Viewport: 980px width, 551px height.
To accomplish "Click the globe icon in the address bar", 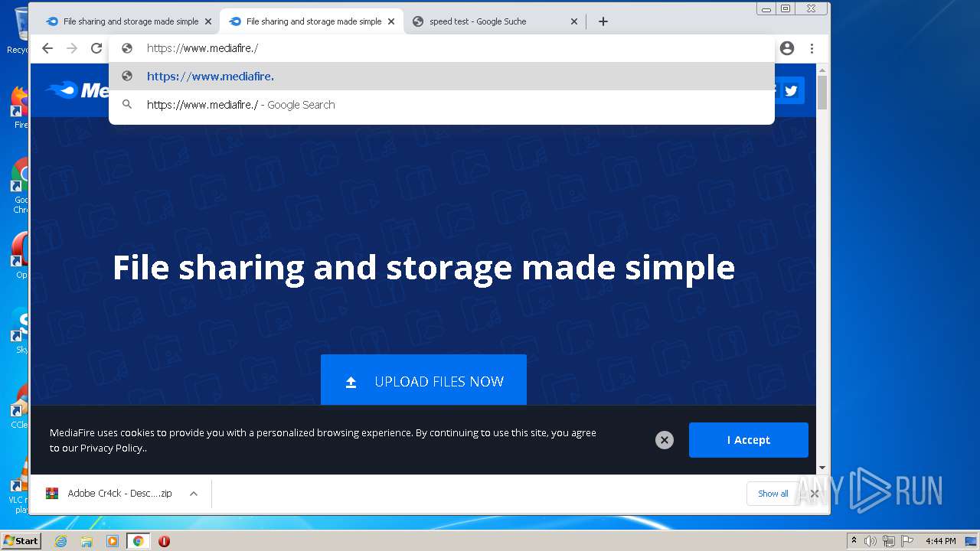I will 127,48.
